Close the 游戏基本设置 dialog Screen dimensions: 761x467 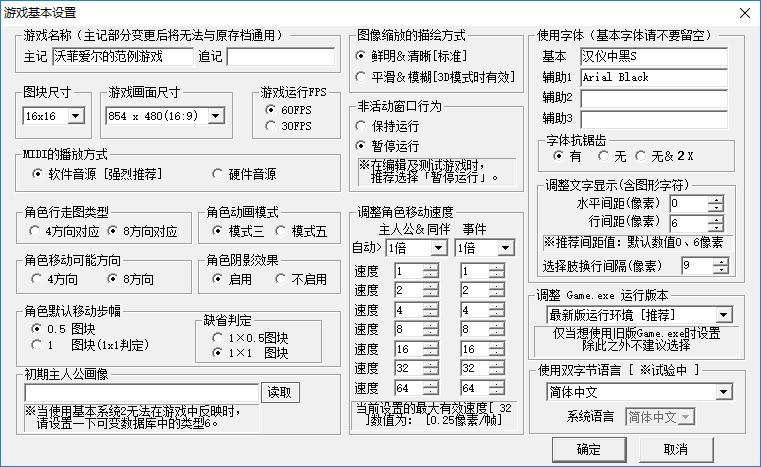coord(744,13)
